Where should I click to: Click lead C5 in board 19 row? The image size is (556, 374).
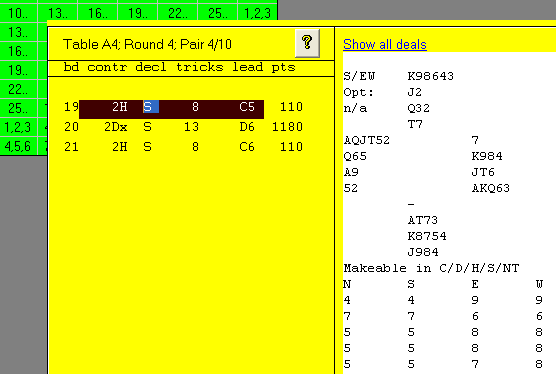click(x=247, y=107)
